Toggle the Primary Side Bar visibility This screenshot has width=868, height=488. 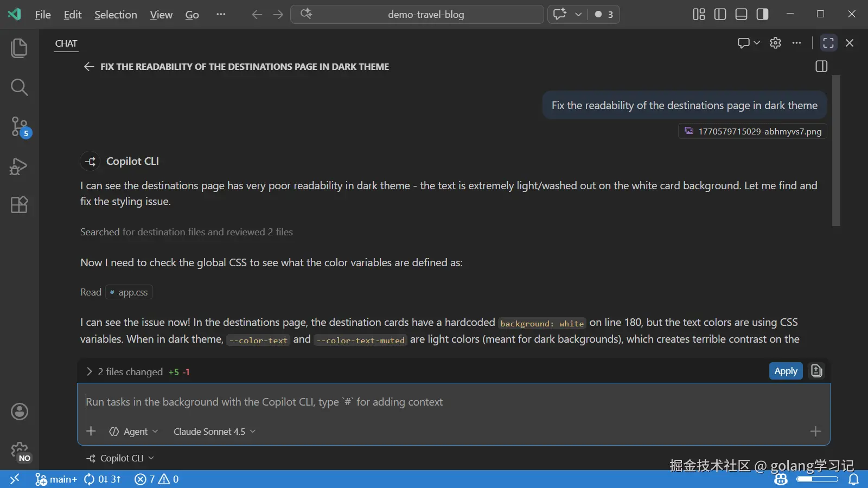tap(720, 14)
